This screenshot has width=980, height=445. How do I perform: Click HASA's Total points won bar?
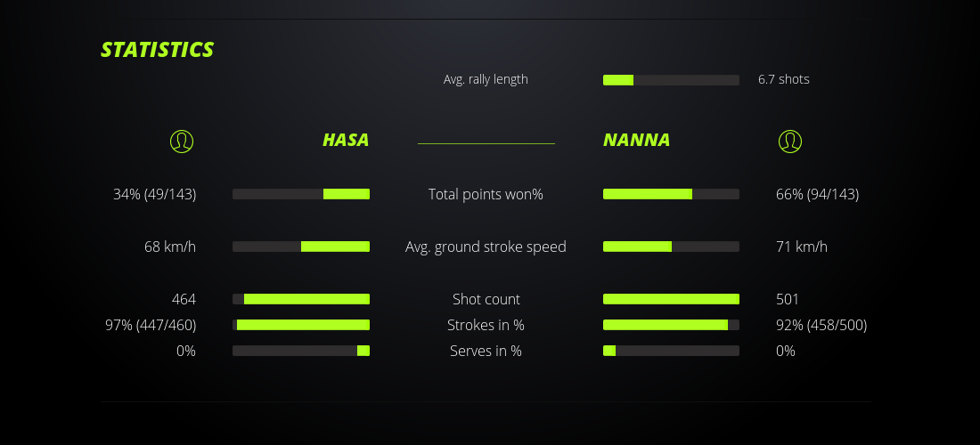[301, 194]
